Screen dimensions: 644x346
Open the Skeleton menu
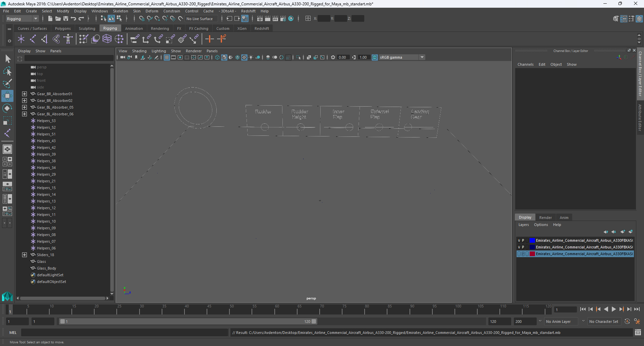pos(120,11)
